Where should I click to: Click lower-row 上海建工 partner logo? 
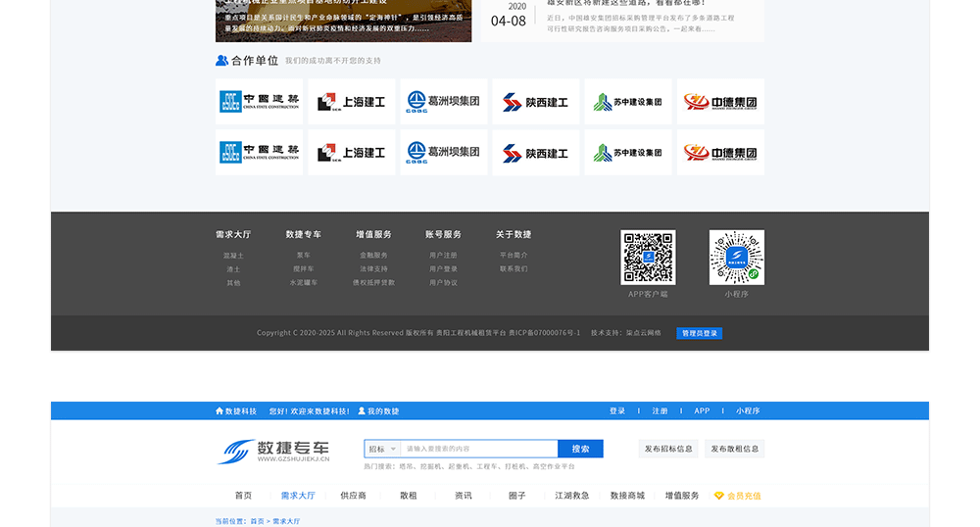[x=352, y=153]
